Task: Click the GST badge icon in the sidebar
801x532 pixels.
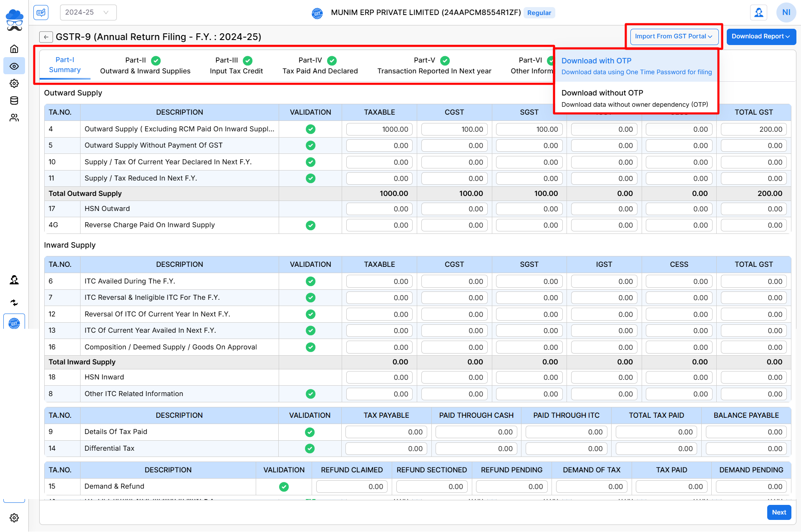Action: click(x=14, y=323)
